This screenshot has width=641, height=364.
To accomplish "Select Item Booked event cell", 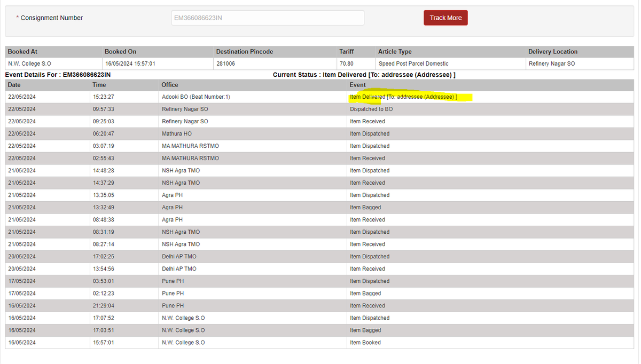I will [490, 343].
